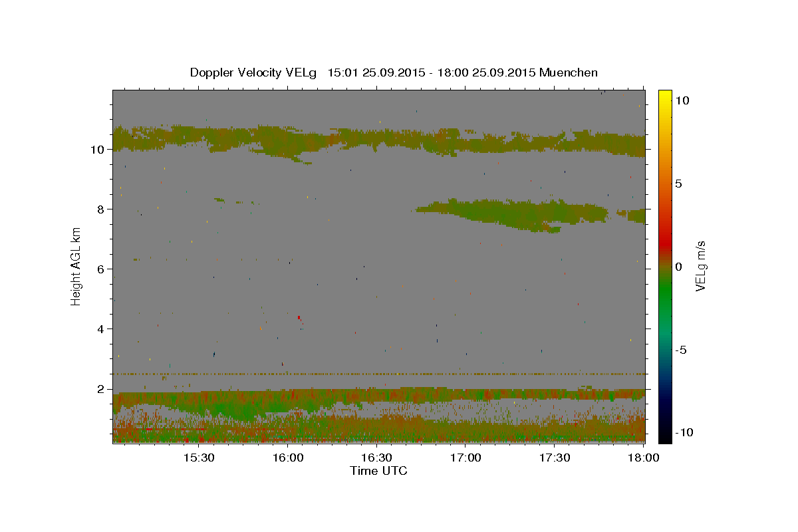Click the height tick label 8

[x=100, y=209]
